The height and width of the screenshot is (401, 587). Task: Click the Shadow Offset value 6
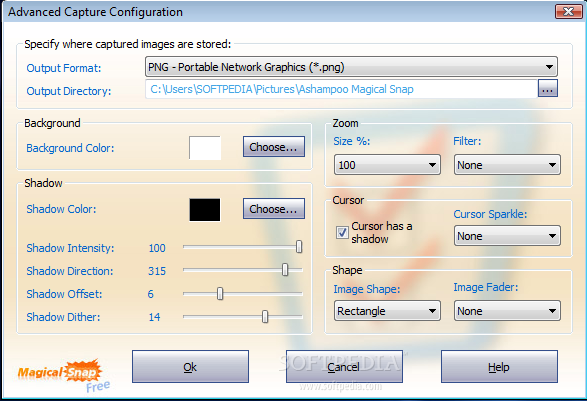150,294
